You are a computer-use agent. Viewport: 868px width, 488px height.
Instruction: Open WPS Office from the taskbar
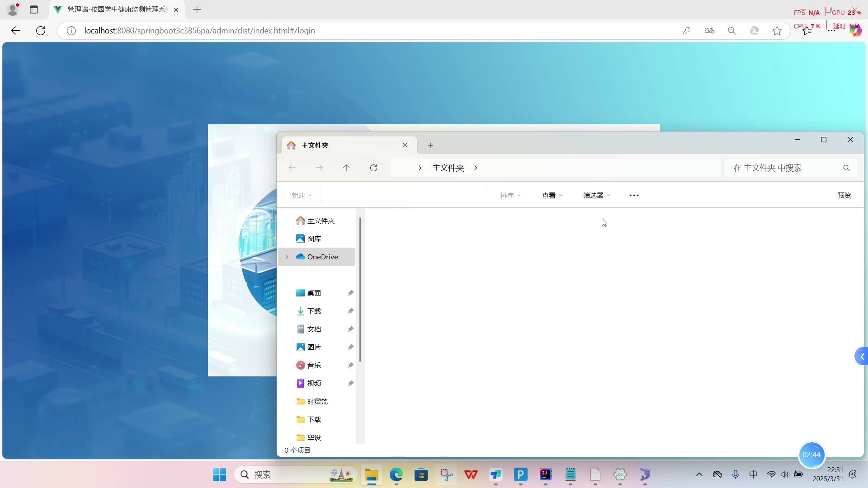(x=471, y=474)
